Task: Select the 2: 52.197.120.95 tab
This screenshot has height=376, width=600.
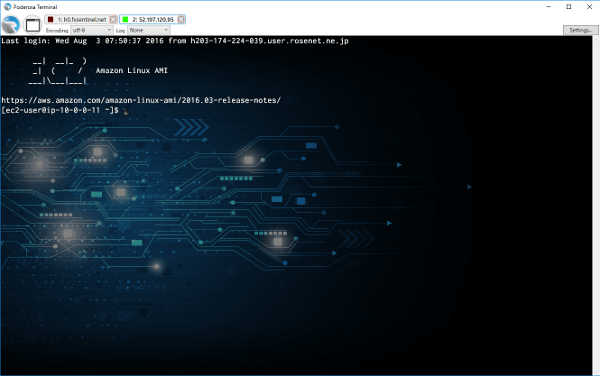Action: tap(152, 19)
